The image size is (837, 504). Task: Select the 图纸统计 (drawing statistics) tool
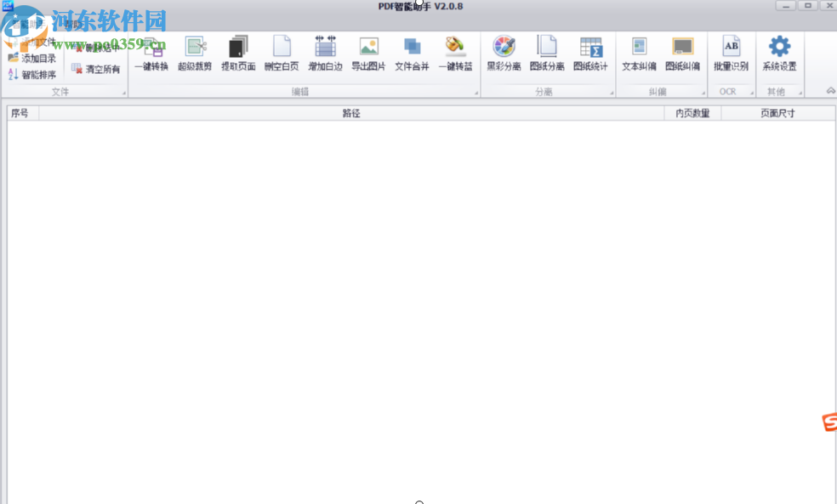pos(591,53)
